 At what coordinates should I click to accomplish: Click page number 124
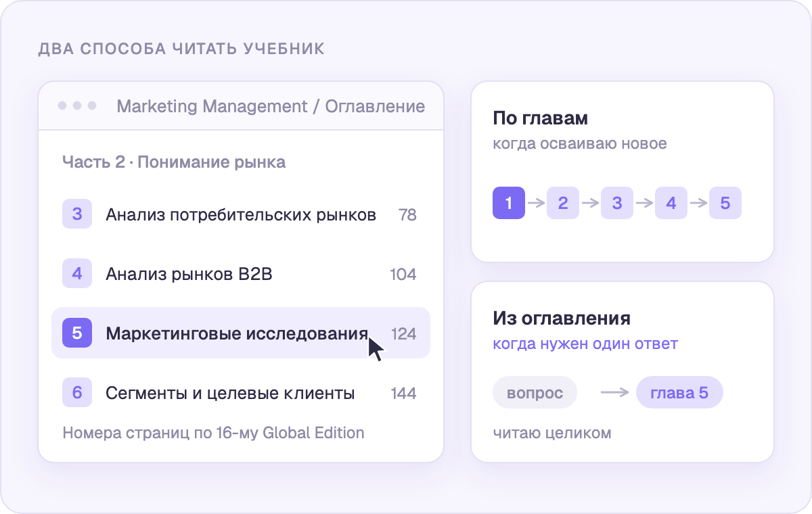point(404,333)
